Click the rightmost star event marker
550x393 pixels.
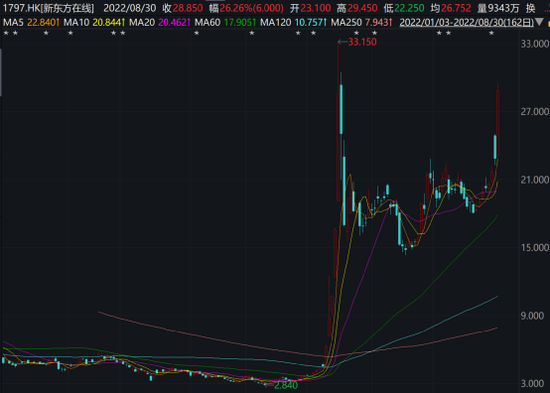(x=491, y=33)
